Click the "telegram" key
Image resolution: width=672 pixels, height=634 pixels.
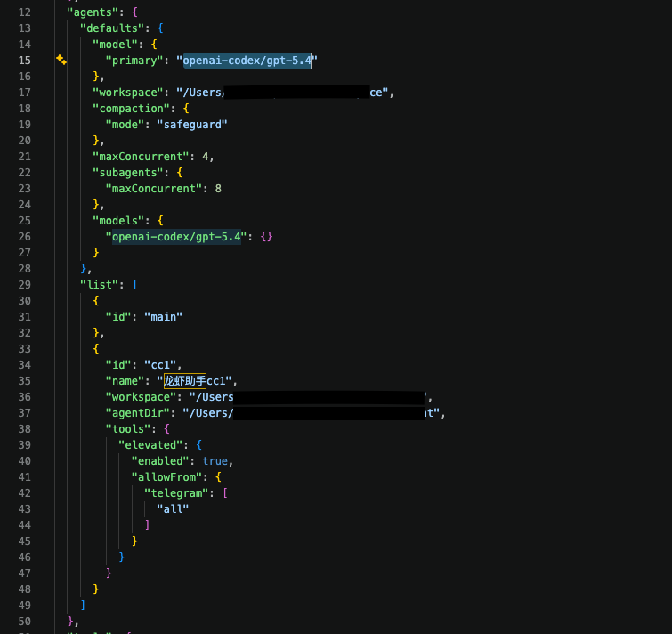tap(176, 493)
